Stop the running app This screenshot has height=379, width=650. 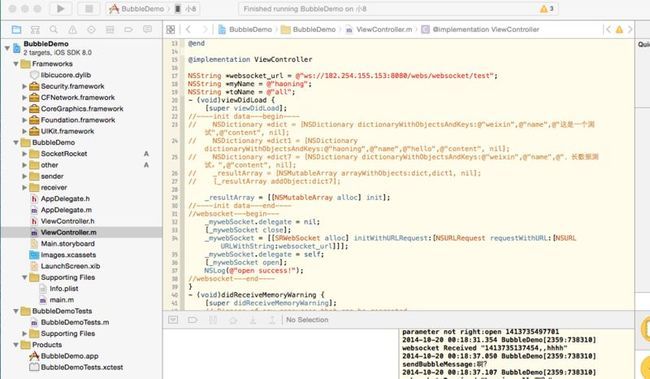89,9
